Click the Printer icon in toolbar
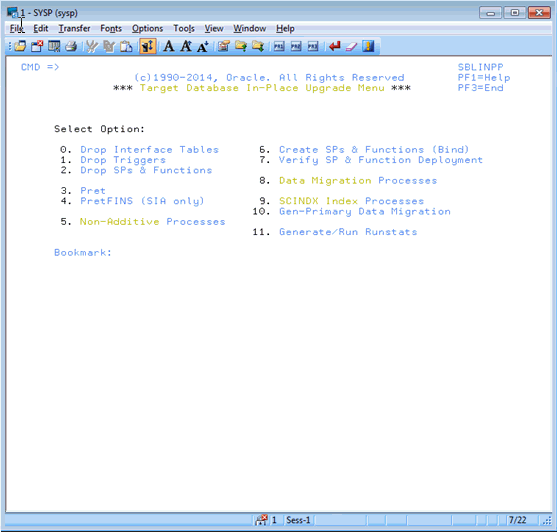Screen dimensions: 557x532 tap(71, 46)
